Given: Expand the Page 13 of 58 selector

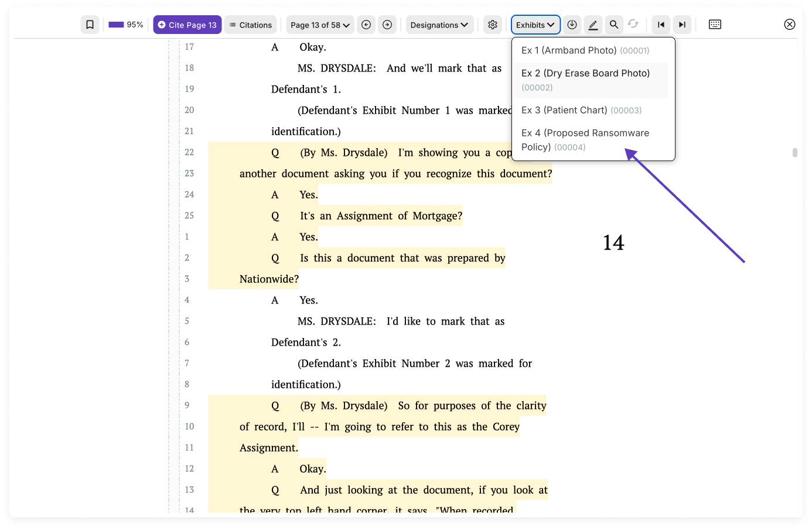Looking at the screenshot, I should 320,24.
